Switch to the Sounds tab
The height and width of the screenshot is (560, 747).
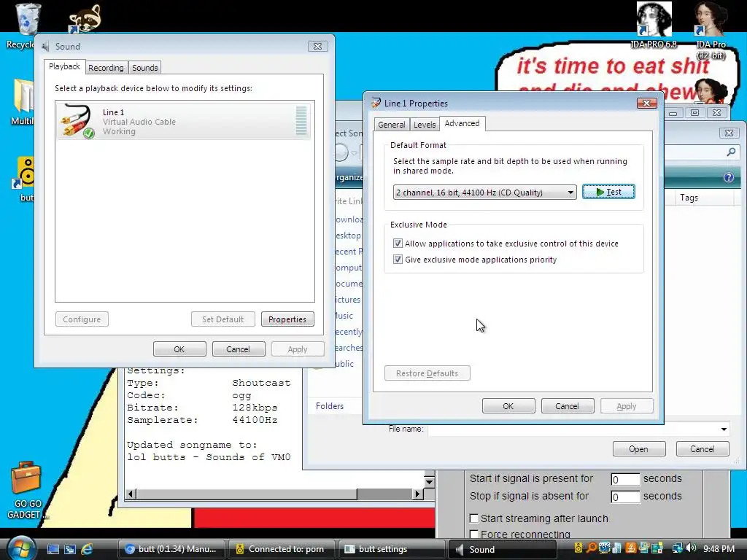click(145, 68)
